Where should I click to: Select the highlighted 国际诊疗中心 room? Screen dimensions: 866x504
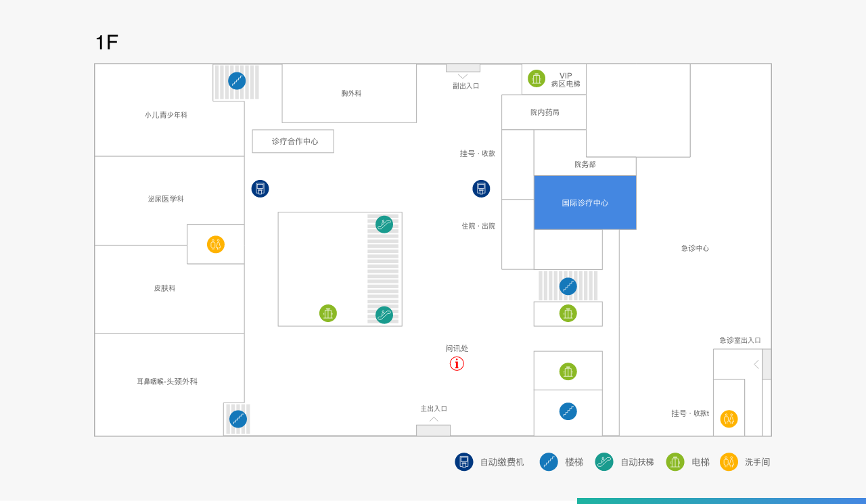pos(585,202)
